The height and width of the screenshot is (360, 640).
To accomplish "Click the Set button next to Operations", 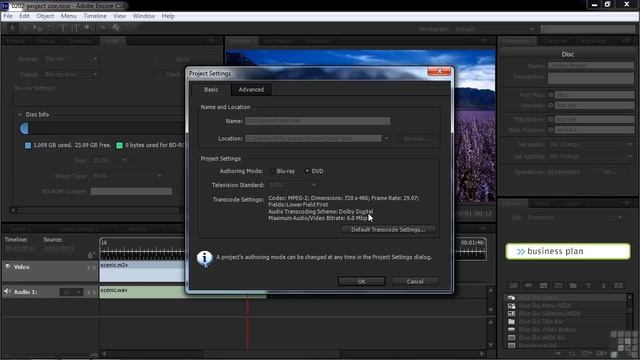I will pos(609,172).
